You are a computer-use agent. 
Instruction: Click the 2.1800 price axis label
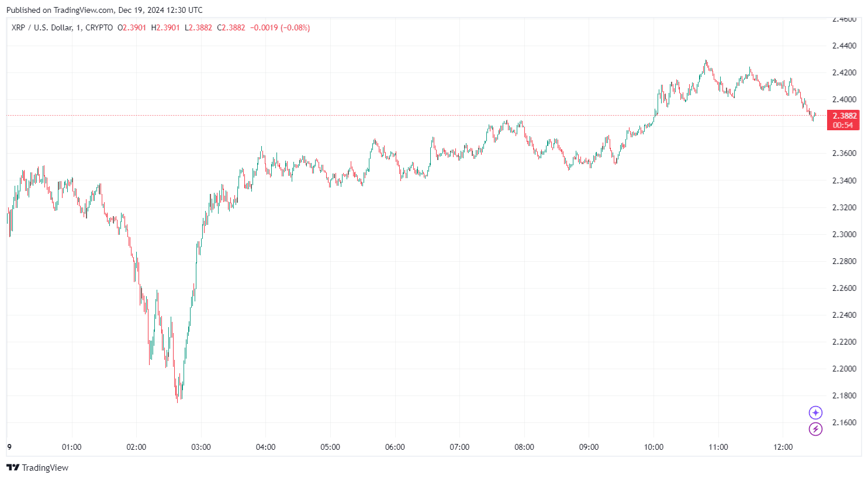(x=844, y=395)
